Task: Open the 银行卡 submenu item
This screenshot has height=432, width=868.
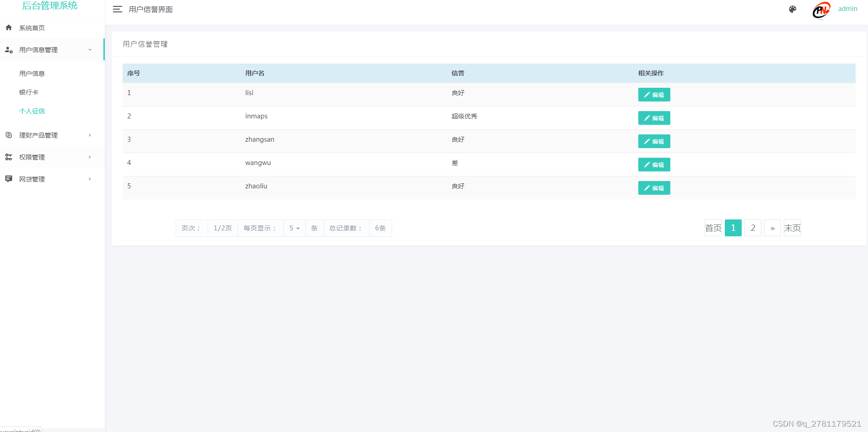Action: click(x=29, y=92)
